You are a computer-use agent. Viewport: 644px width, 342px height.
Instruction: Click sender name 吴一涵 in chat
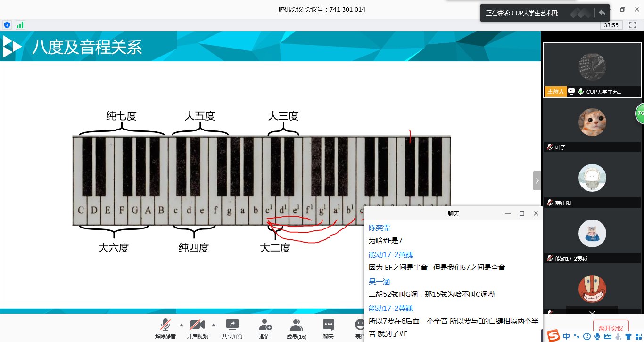(x=379, y=282)
